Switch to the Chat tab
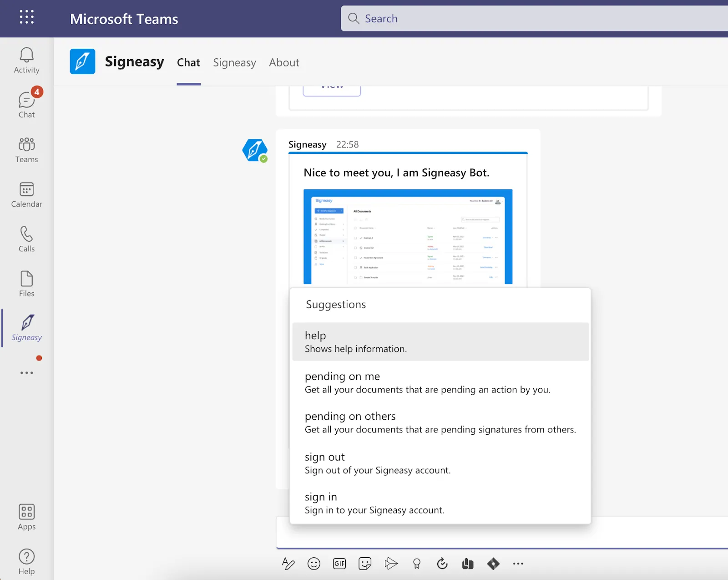Viewport: 728px width, 580px height. click(188, 63)
